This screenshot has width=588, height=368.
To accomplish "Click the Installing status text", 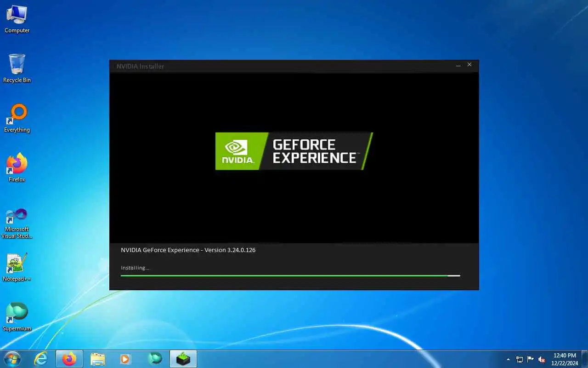I will [x=135, y=268].
